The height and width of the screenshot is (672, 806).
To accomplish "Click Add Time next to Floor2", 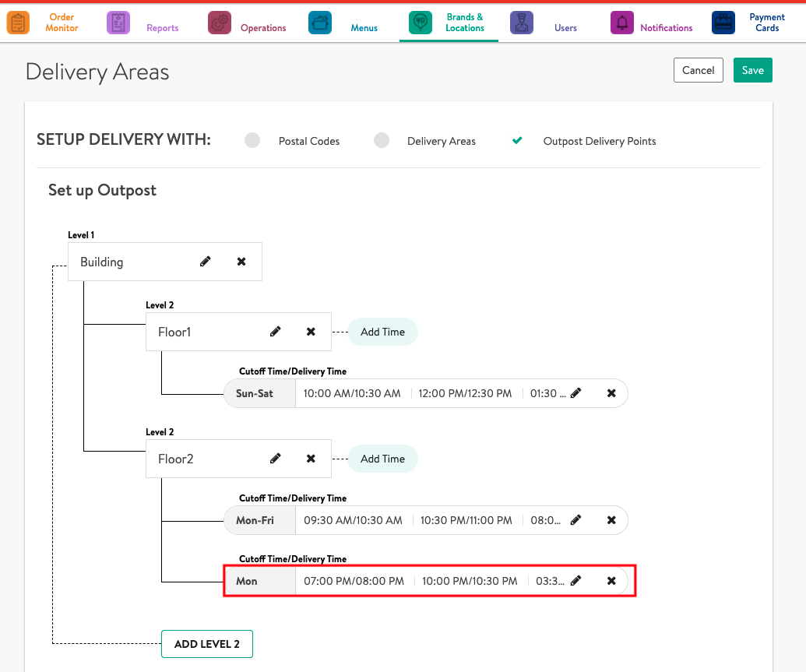I will [382, 459].
